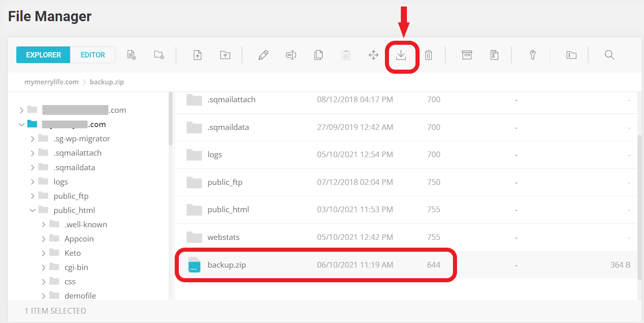Expand the Keto tree folder
This screenshot has height=323, width=644.
coord(44,253)
